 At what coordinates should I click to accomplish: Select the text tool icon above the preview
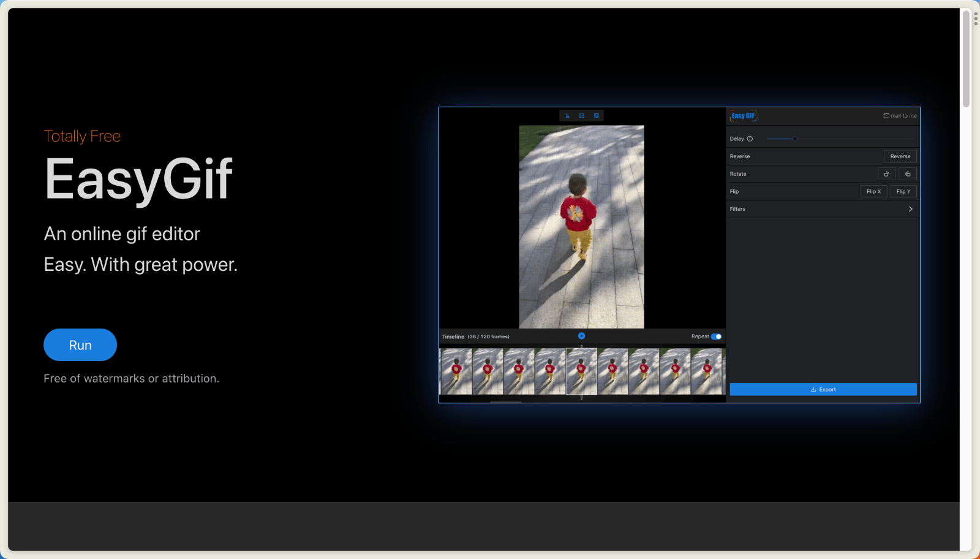[x=567, y=115]
